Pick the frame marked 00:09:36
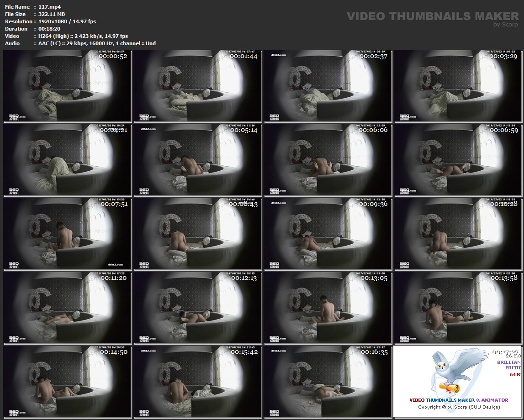The image size is (524, 420). tap(328, 234)
